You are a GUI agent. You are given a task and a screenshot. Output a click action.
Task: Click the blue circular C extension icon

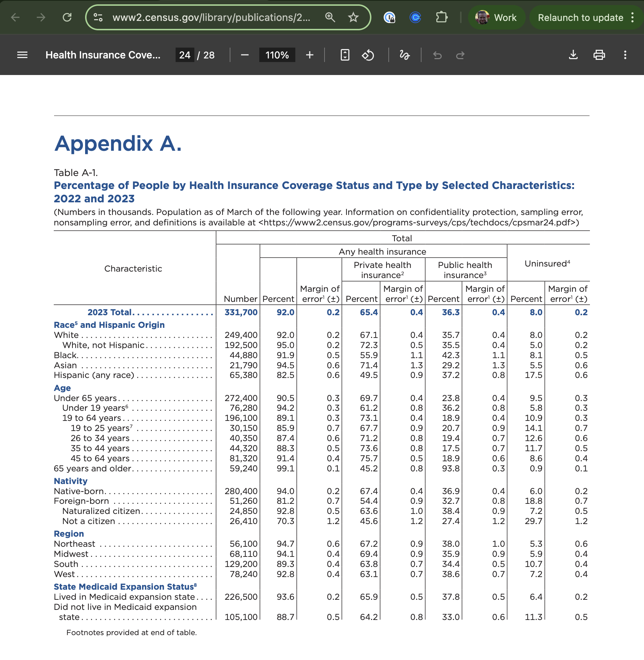click(415, 17)
